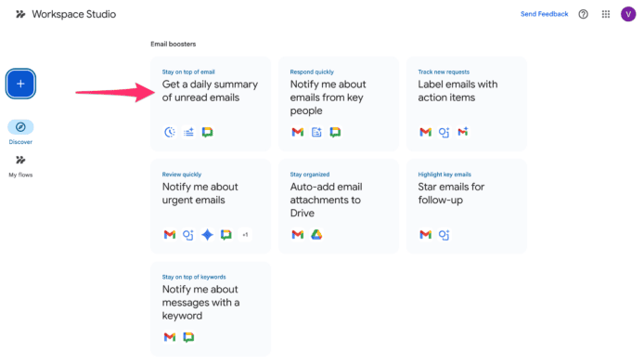Click the Send Feedback link

pyautogui.click(x=544, y=14)
